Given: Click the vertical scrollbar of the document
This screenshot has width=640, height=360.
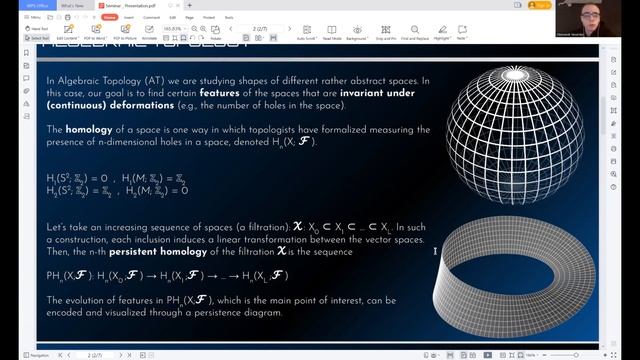Looking at the screenshot, I should [x=604, y=116].
